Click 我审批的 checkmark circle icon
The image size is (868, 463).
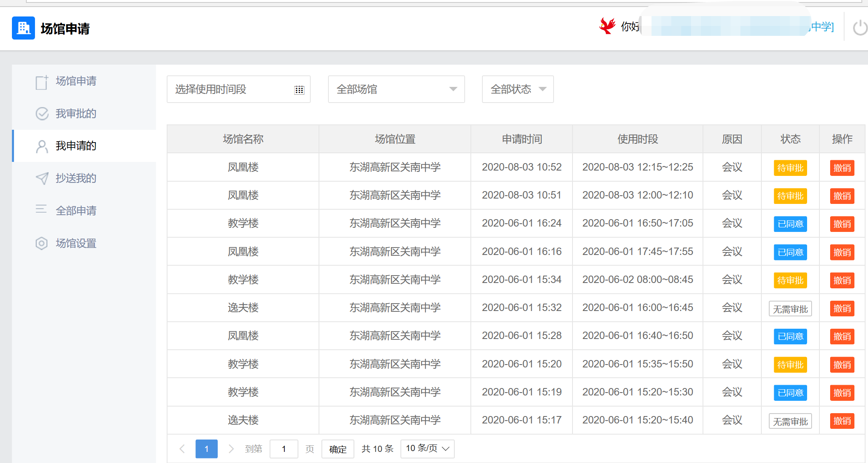[42, 114]
